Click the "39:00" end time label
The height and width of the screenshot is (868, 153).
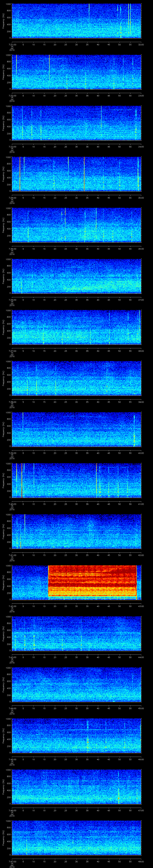pos(141,402)
